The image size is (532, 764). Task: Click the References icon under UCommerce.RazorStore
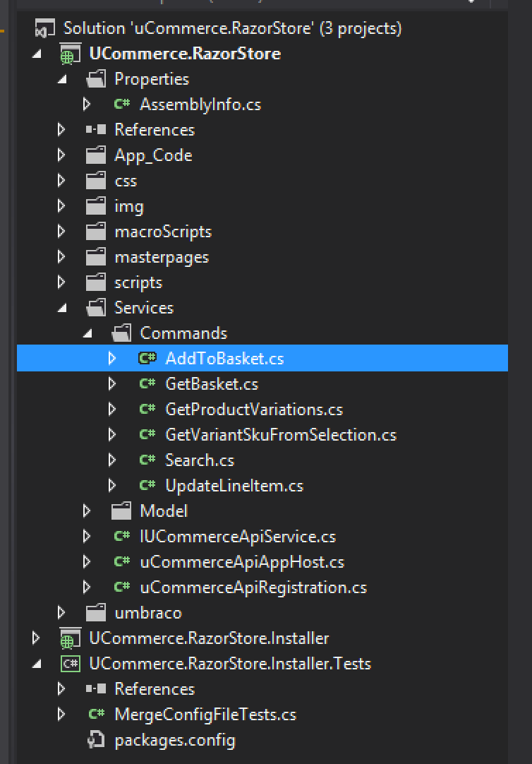[96, 130]
